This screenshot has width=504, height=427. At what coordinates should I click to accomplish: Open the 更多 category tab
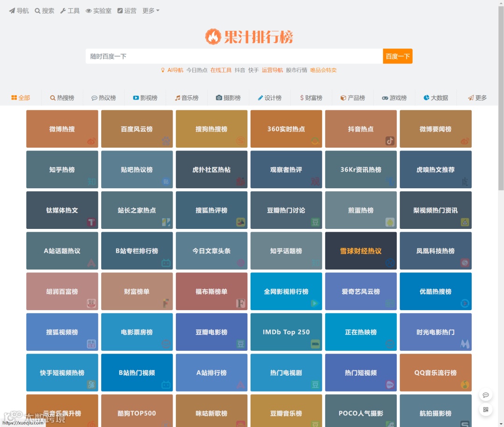click(477, 98)
